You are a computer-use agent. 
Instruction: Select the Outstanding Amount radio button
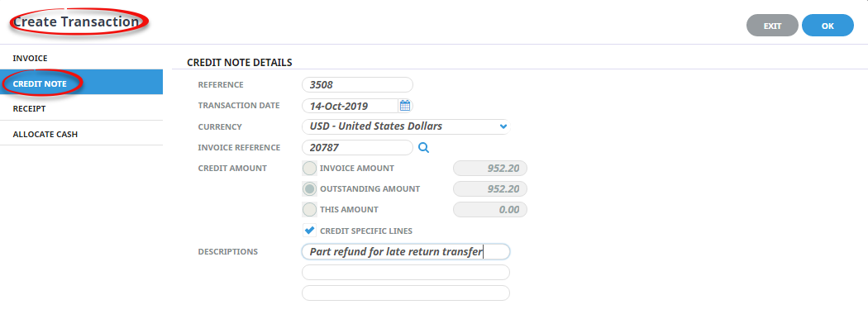[x=309, y=189]
